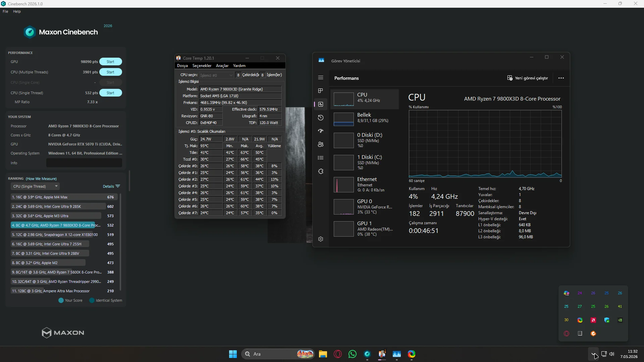This screenshot has width=644, height=362.
Task: Open Task Manager settings gear
Action: [321, 239]
